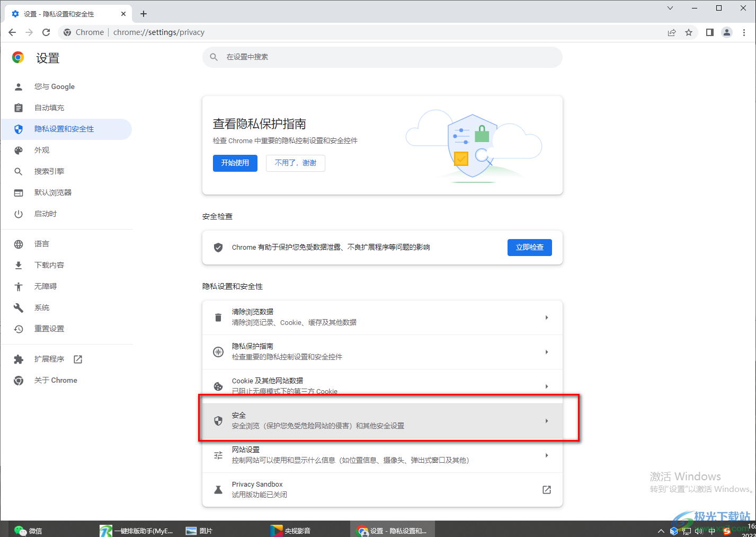The height and width of the screenshot is (537, 756).
Task: Click sliders icon beside 网站设置
Action: [218, 455]
